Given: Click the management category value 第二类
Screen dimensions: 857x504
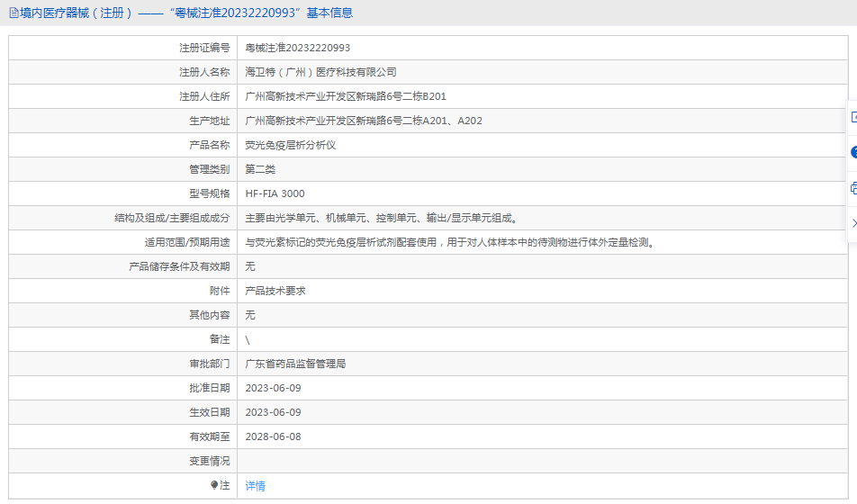Looking at the screenshot, I should [260, 169].
